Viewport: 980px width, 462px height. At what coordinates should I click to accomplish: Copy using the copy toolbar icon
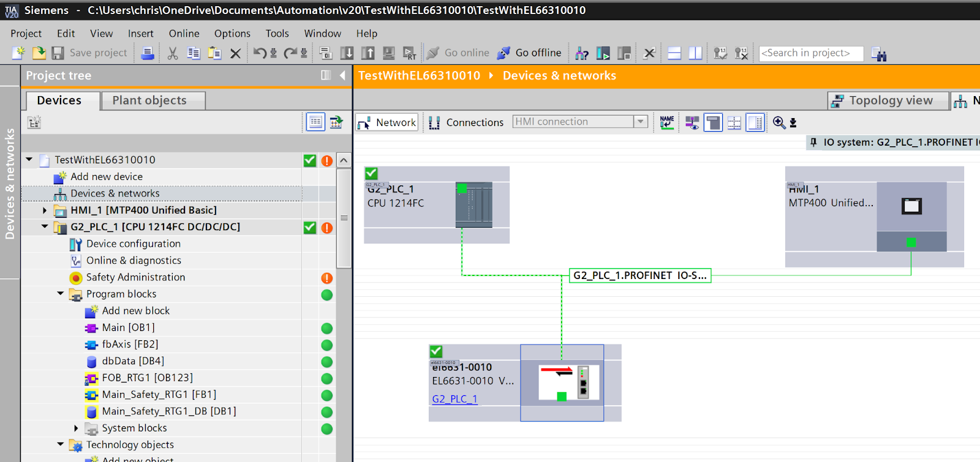(194, 53)
